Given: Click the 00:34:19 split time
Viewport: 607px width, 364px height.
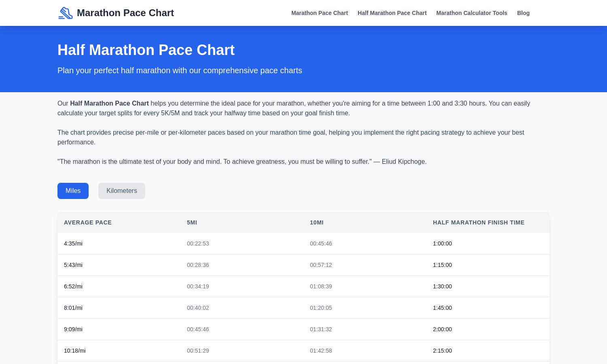Looking at the screenshot, I should (198, 286).
